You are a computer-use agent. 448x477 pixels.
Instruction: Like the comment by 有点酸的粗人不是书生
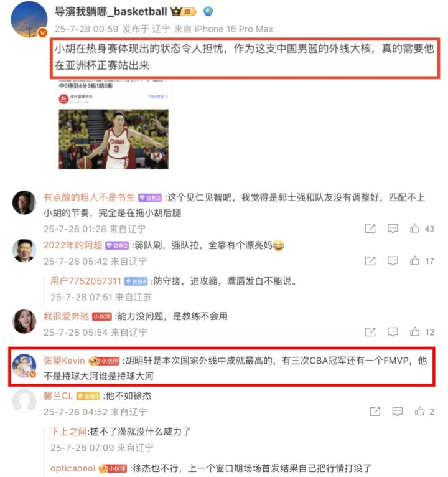coord(415,228)
